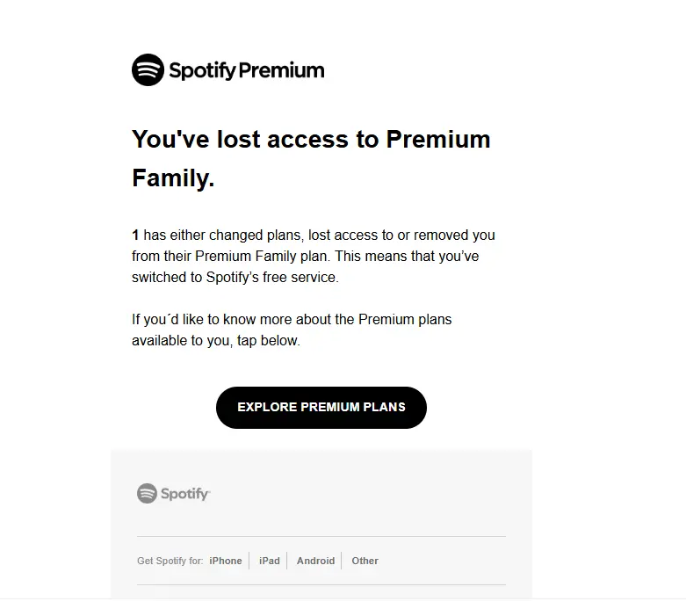Open the iPad download link
This screenshot has height=616, width=686.
(269, 561)
